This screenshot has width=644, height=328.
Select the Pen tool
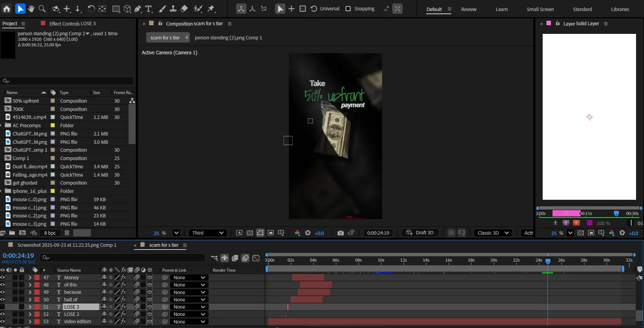coord(138,9)
